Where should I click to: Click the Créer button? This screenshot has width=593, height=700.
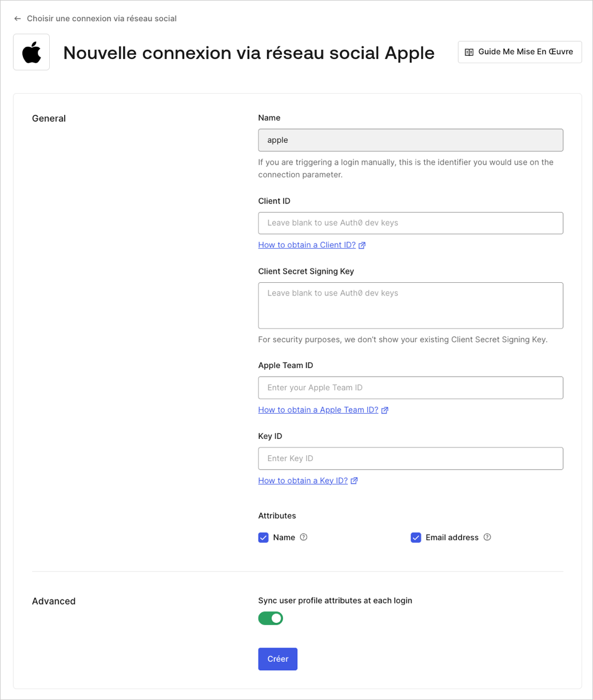[x=278, y=659]
